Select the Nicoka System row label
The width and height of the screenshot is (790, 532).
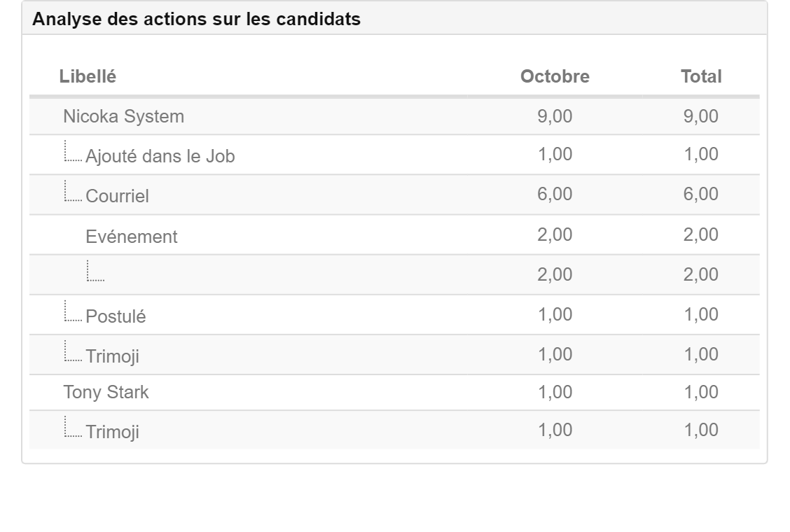[x=123, y=116]
